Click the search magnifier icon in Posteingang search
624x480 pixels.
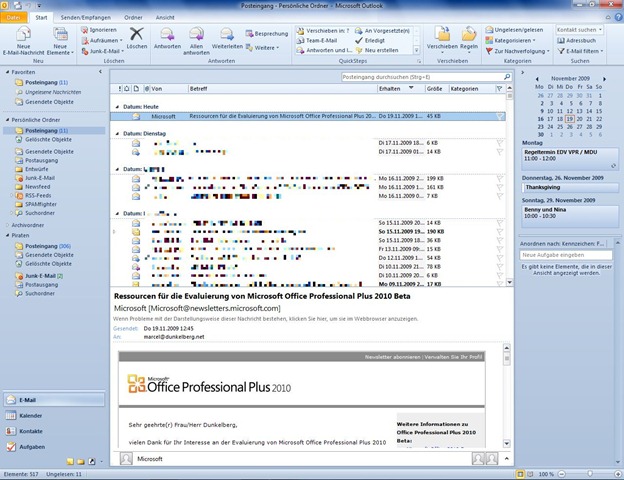tap(507, 77)
